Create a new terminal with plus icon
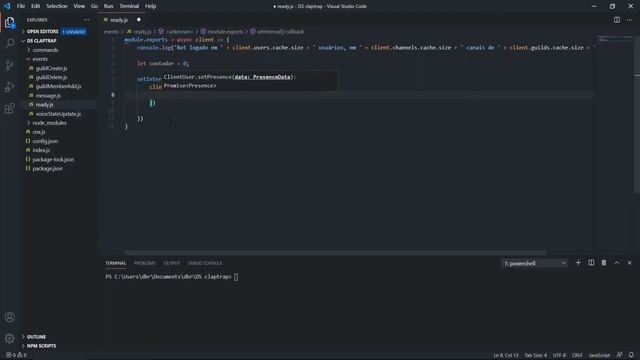Screen dimensions: 640x360 click(x=578, y=263)
